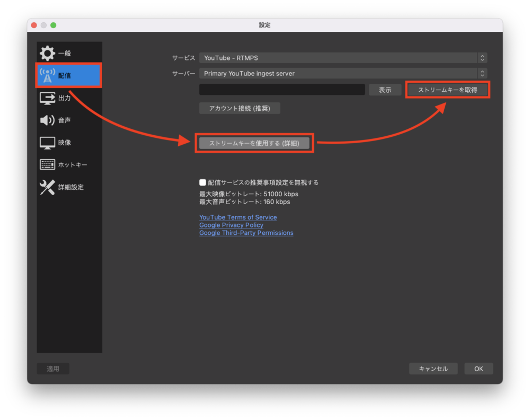Open the 一般 gear icon settings
Screen dimensions: 530x420
(x=47, y=53)
